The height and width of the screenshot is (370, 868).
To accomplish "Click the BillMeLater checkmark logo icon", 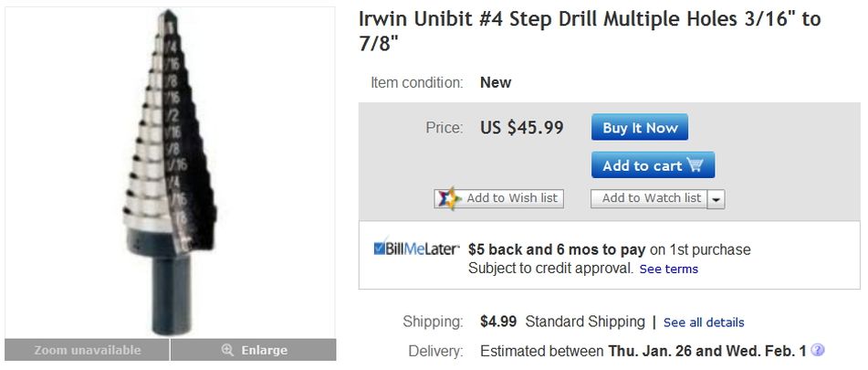I will click(382, 249).
